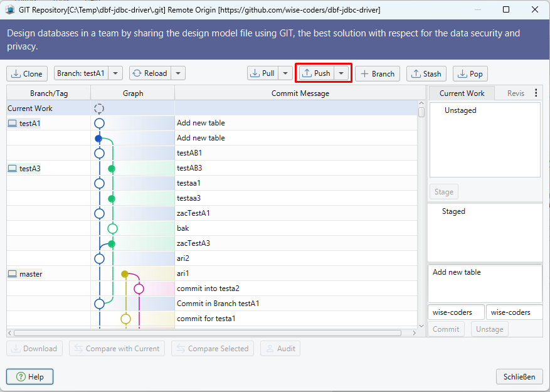Pop the stashed changes

point(470,74)
